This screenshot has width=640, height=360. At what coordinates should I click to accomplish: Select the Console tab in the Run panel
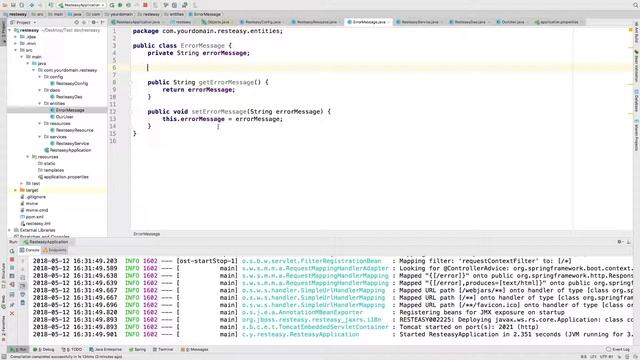[30, 250]
